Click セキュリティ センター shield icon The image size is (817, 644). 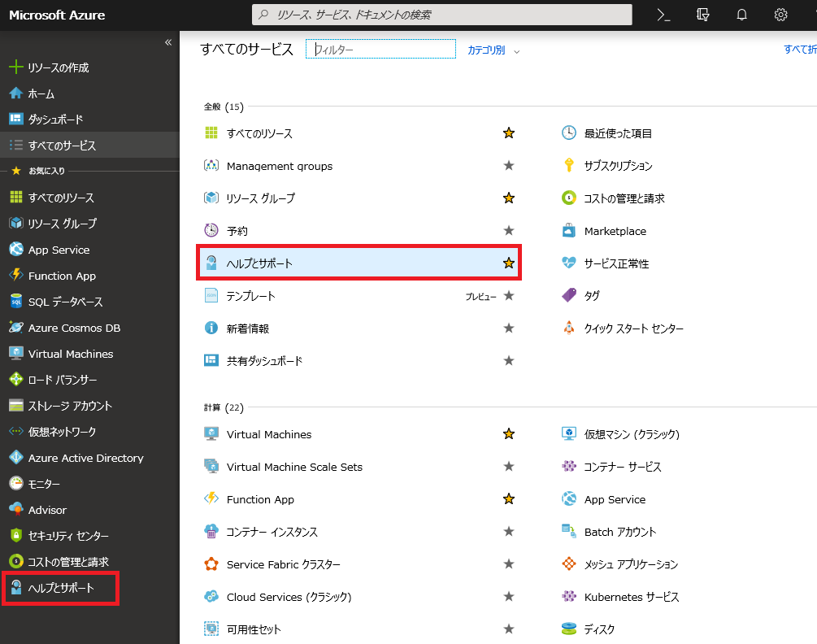pyautogui.click(x=16, y=535)
